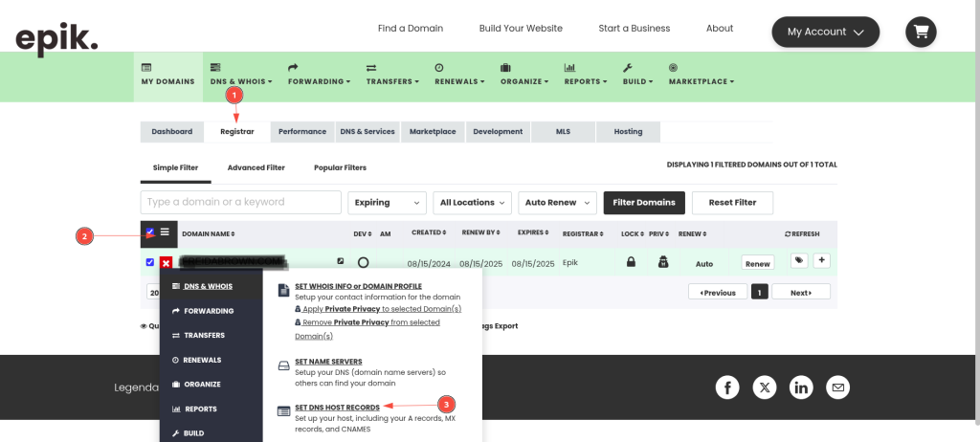
Task: Open the Expiring filter dropdown
Action: tap(387, 203)
